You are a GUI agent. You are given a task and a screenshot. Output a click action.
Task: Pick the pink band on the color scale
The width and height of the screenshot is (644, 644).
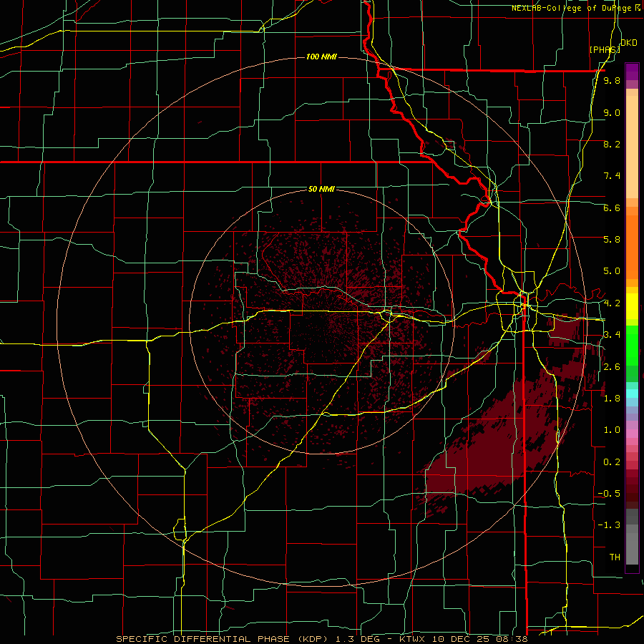pos(632,434)
